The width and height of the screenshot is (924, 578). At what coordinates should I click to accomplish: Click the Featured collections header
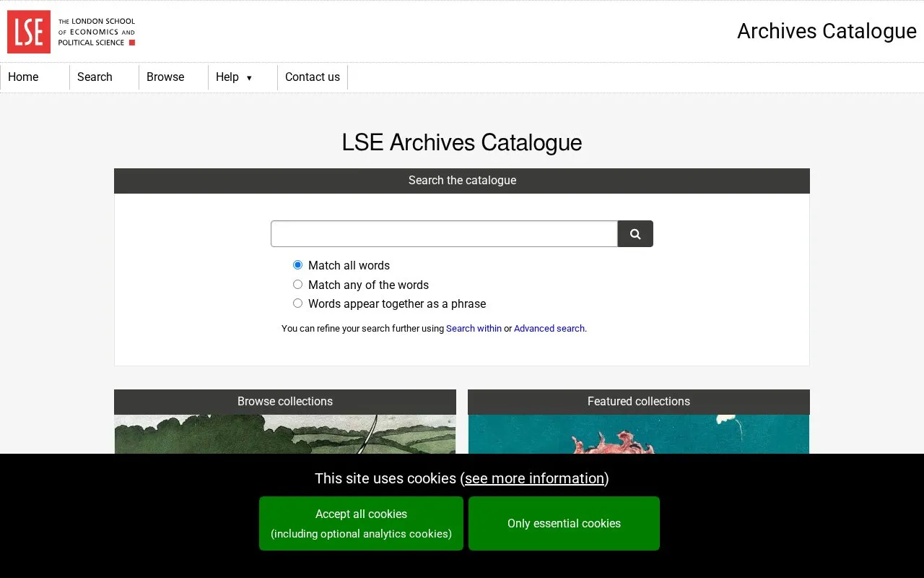pos(639,402)
